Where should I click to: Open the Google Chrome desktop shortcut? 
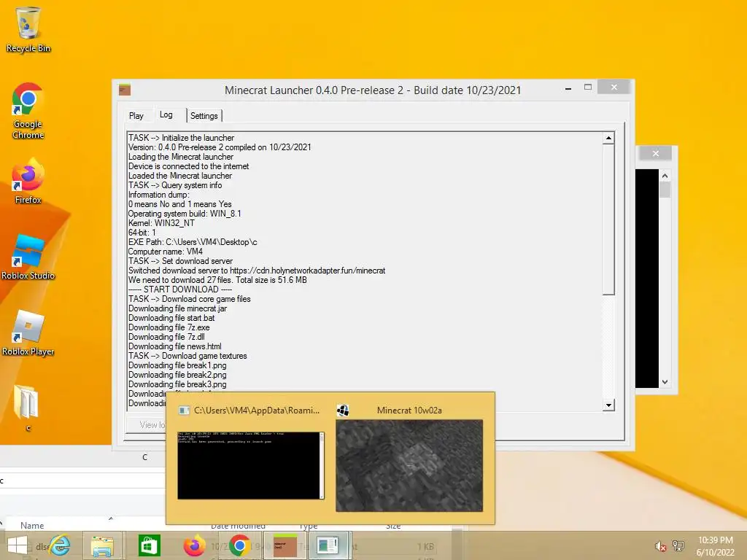click(28, 111)
